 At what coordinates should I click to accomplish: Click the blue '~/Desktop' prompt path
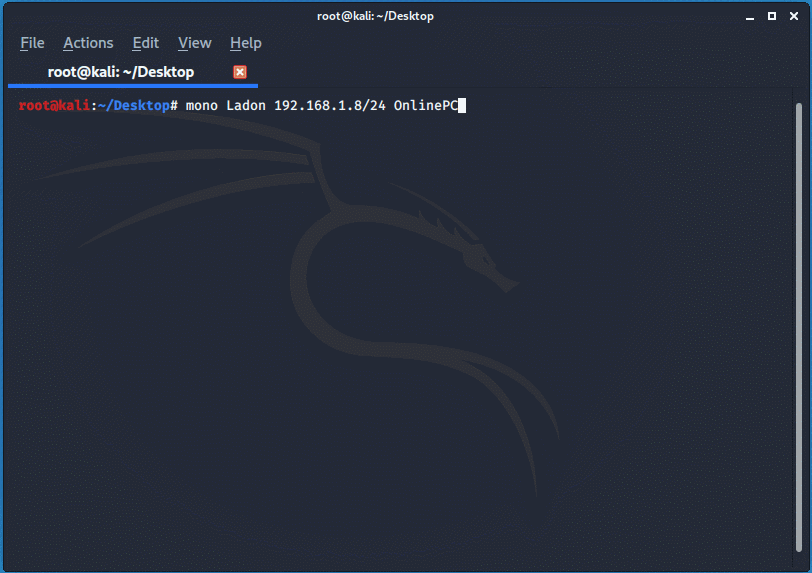[134, 106]
